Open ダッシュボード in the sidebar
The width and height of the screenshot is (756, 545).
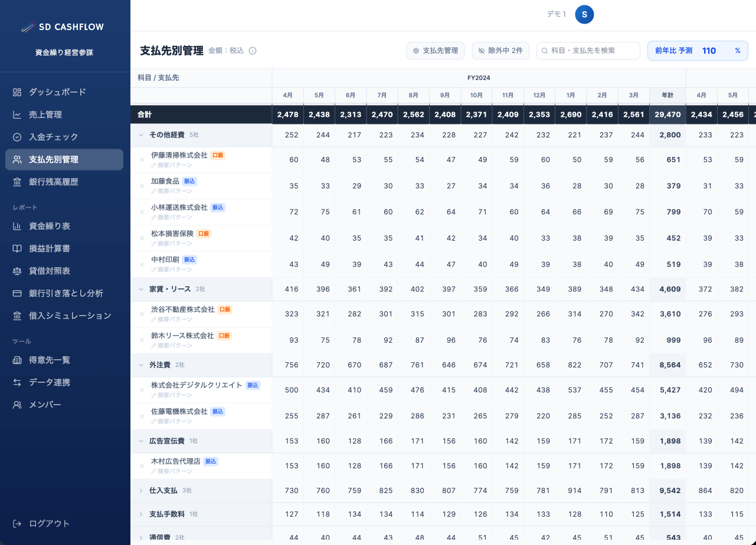(x=64, y=92)
